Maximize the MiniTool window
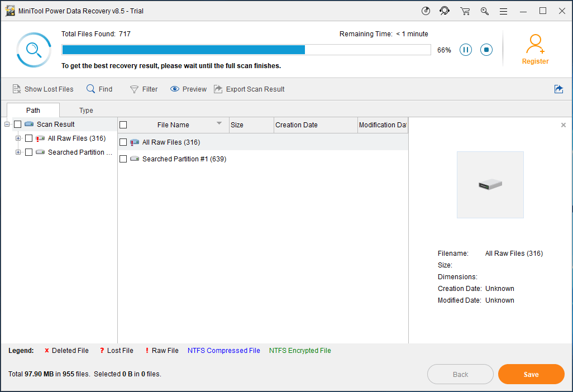The width and height of the screenshot is (573, 392). [543, 11]
